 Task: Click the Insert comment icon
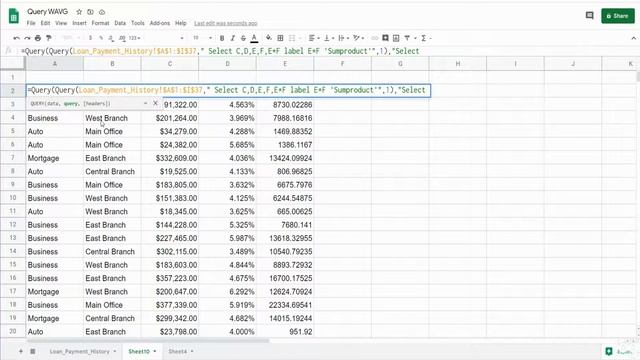click(x=385, y=38)
